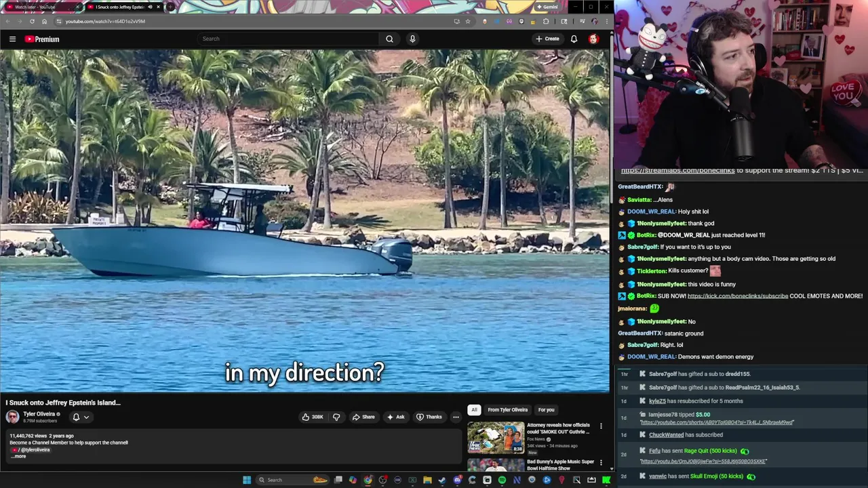Select From Tyler Oliveira filter chip
Image resolution: width=868 pixels, height=488 pixels.
507,409
